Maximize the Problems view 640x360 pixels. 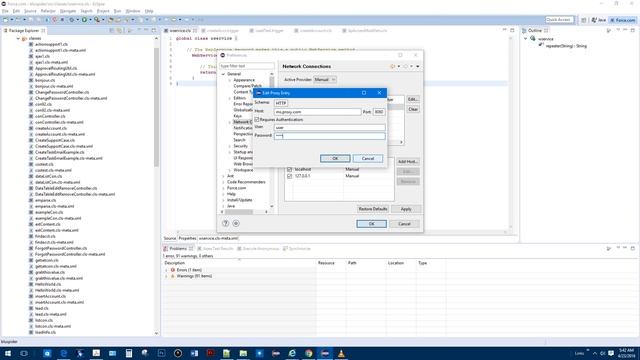click(x=633, y=248)
